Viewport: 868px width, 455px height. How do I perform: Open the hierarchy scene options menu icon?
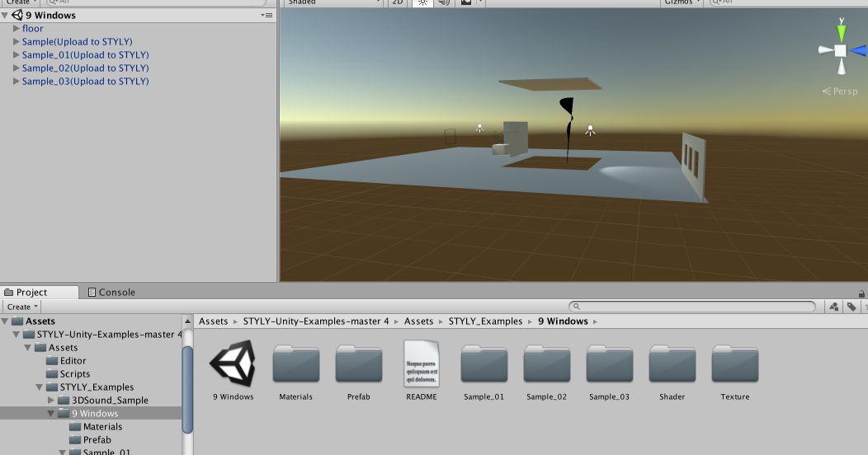(267, 16)
